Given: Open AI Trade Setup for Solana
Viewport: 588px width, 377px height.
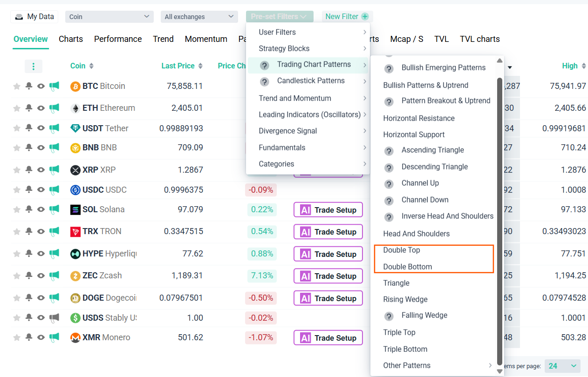Looking at the screenshot, I should 328,210.
